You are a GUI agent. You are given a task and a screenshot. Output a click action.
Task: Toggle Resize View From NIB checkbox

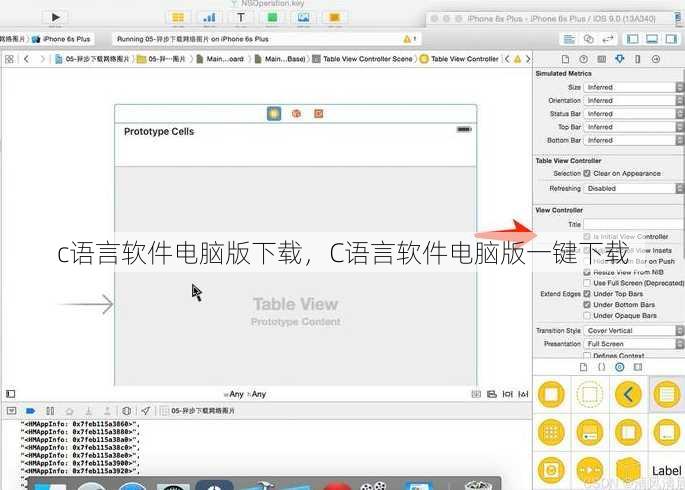point(587,272)
